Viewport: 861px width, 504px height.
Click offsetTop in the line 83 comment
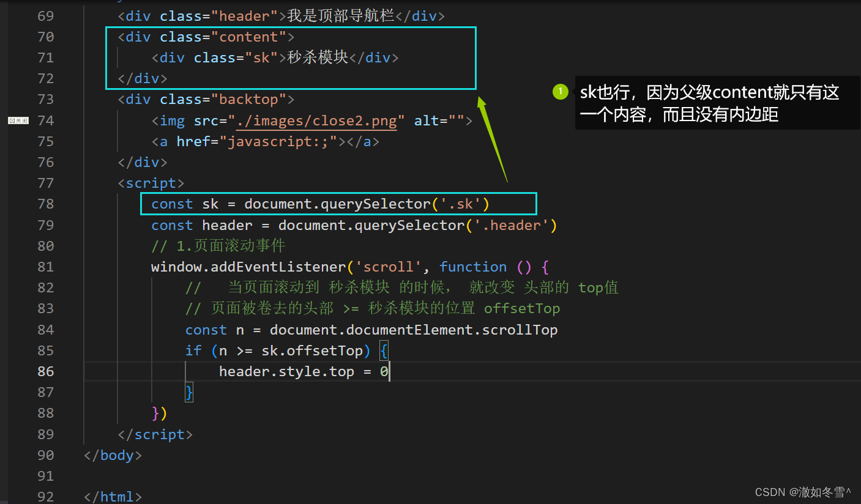click(522, 308)
